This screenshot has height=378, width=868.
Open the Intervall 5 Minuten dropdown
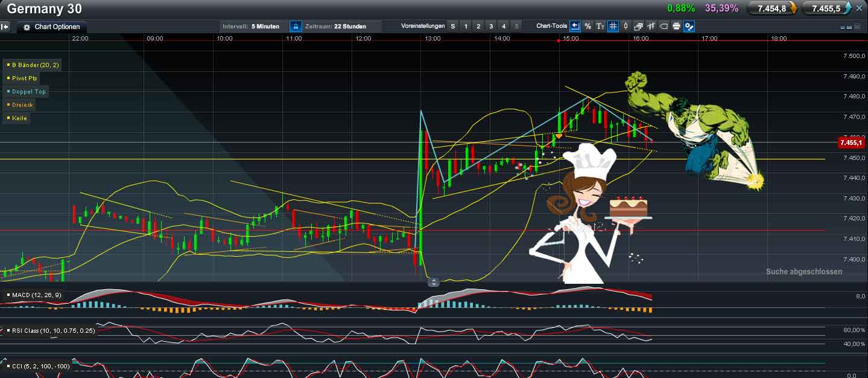pyautogui.click(x=253, y=27)
